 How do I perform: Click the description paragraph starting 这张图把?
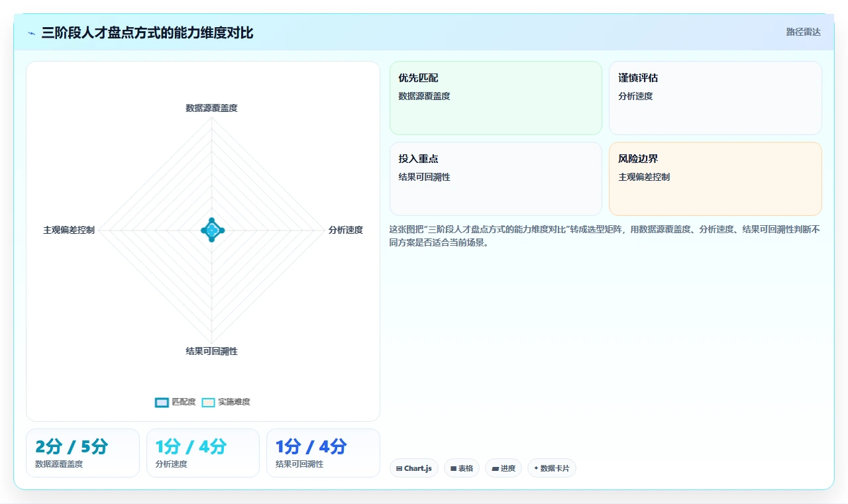coord(605,236)
